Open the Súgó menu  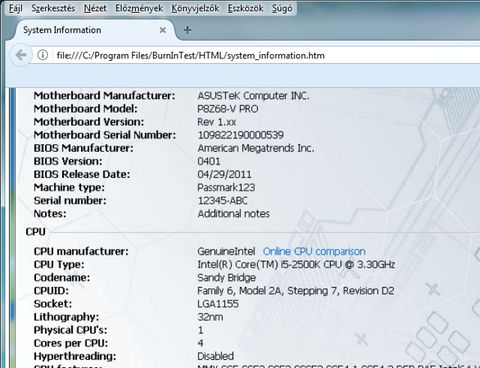tap(282, 8)
